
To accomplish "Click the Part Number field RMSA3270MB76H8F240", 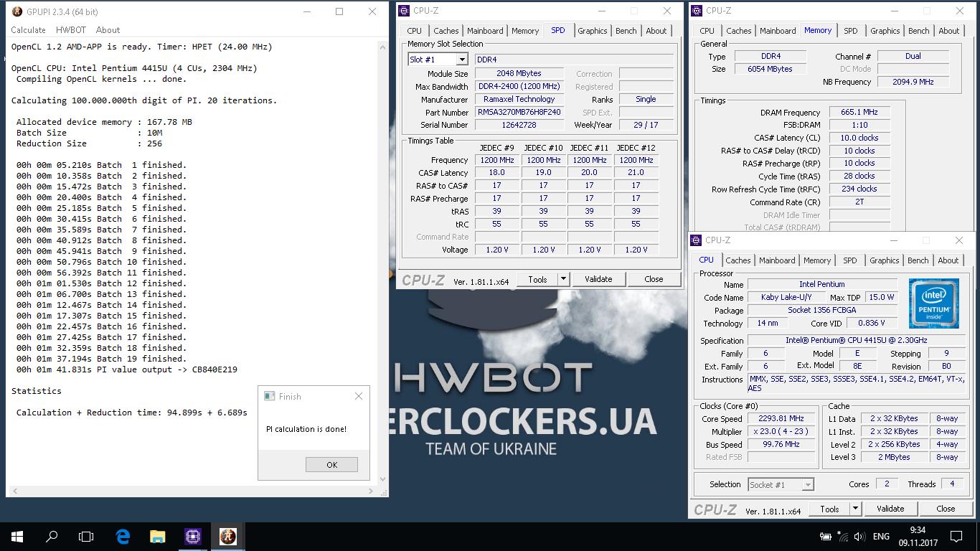I will pos(519,113).
